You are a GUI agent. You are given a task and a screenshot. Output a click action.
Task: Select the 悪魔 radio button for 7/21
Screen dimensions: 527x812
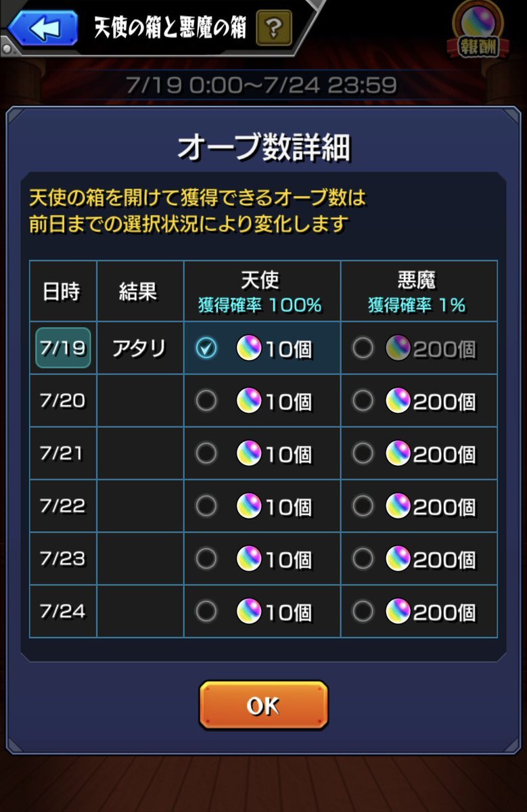click(x=363, y=453)
